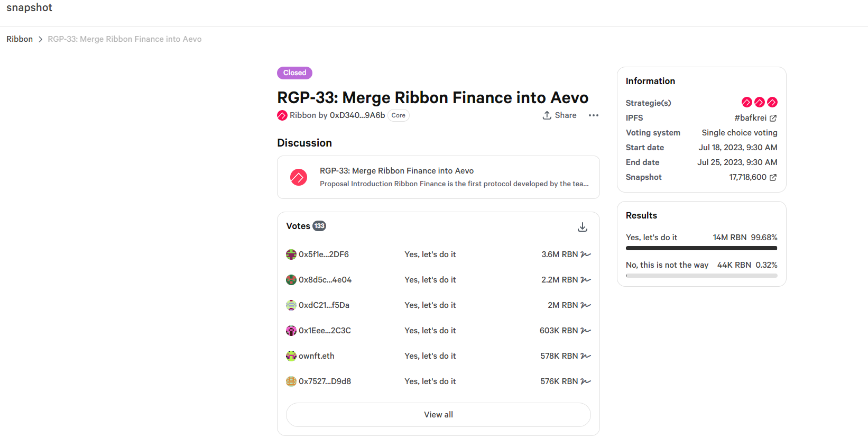Click signature icon for 0x5f1e...2DF6 vote
The image size is (868, 437).
586,254
